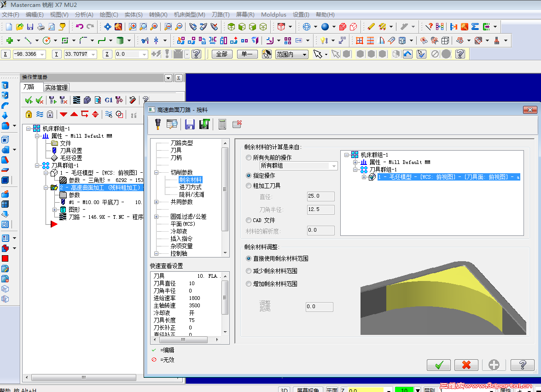The image size is (541, 392).
Task: Confirm dialog with green checkmark button
Action: [x=438, y=365]
